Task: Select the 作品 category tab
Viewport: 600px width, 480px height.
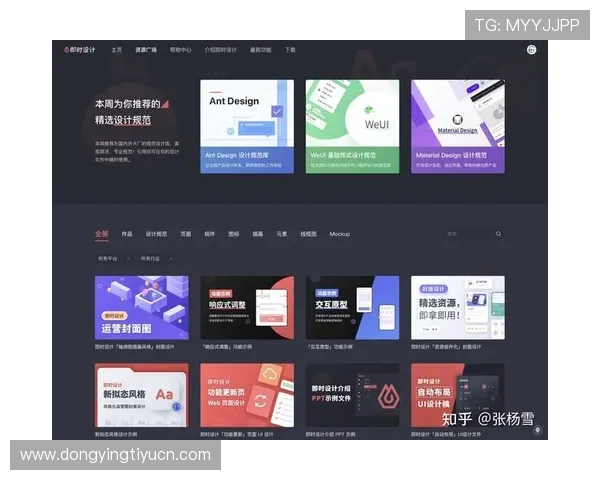Action: [127, 234]
